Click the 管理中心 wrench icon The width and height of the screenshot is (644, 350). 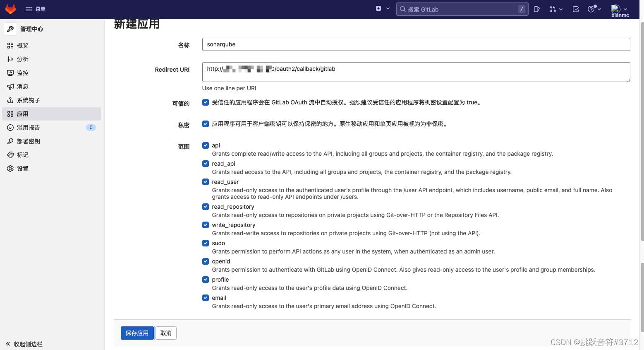pyautogui.click(x=10, y=29)
